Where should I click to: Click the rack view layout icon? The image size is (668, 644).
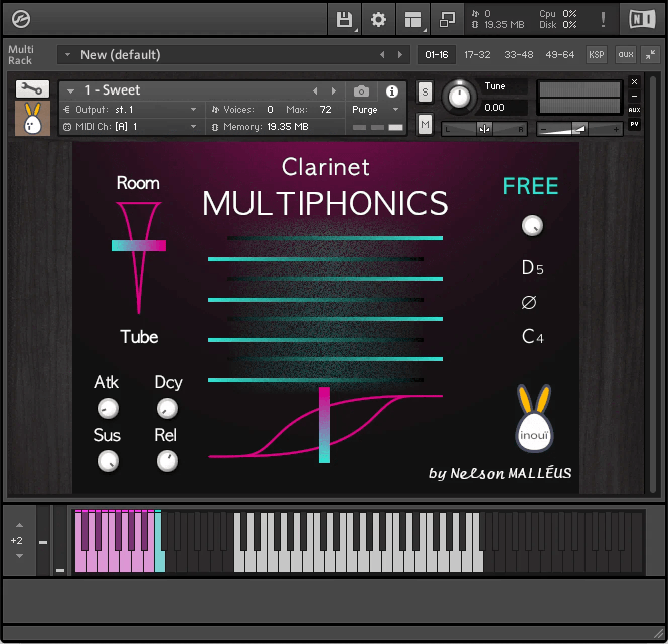pos(412,20)
